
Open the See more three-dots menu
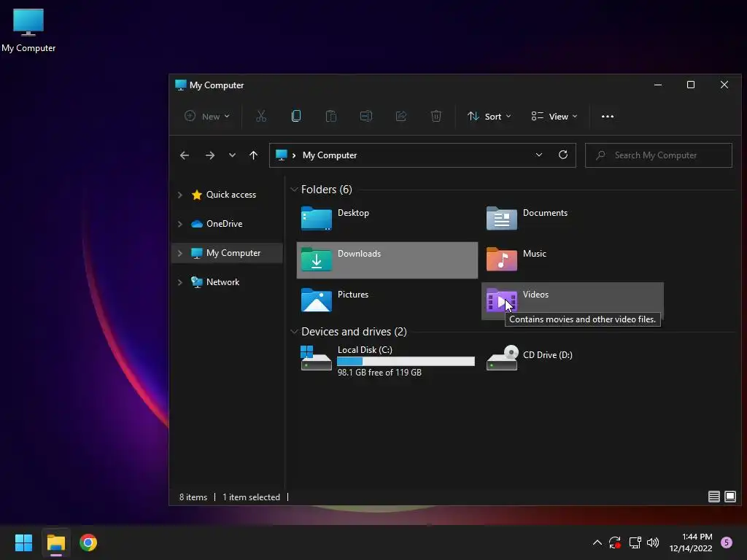(x=608, y=116)
